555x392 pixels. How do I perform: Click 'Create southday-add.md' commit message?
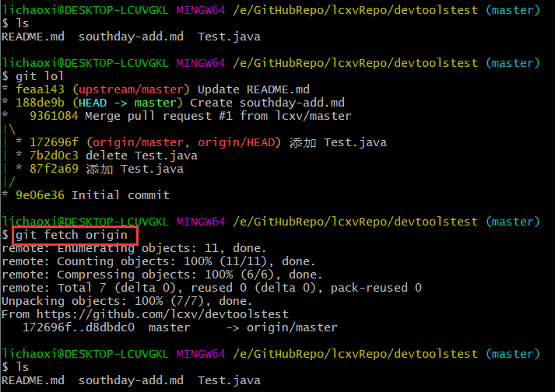[267, 103]
